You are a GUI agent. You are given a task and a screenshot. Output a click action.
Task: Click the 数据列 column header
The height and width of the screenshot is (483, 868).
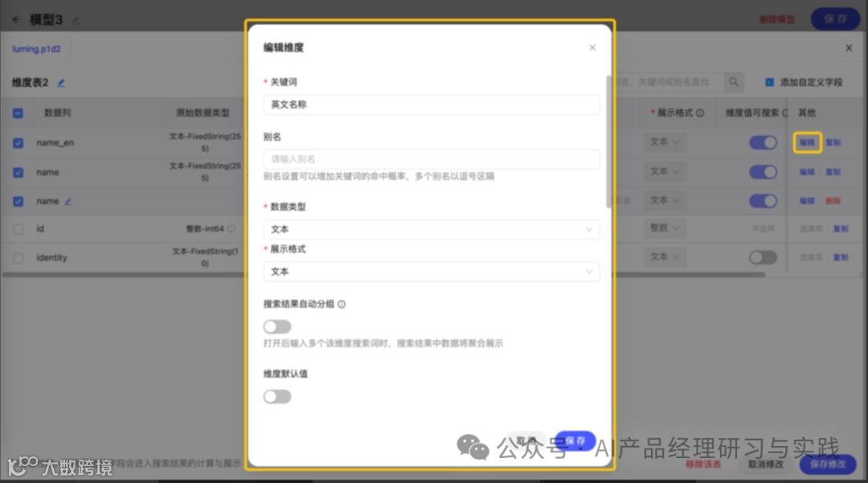click(x=57, y=113)
